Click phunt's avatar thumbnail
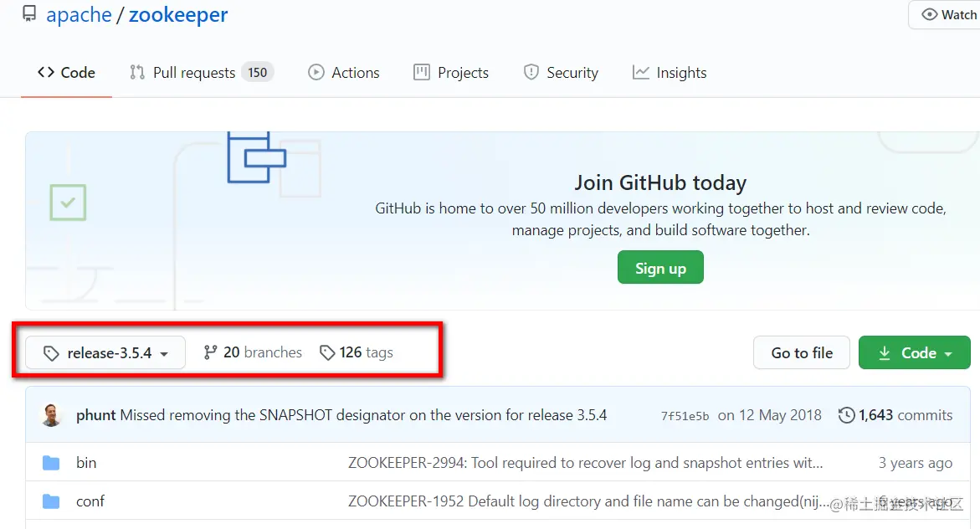 pos(51,415)
